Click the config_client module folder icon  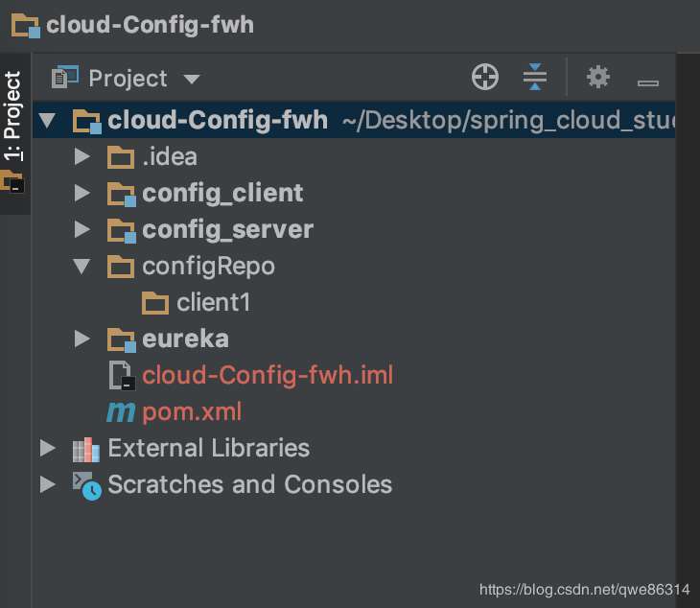[122, 194]
